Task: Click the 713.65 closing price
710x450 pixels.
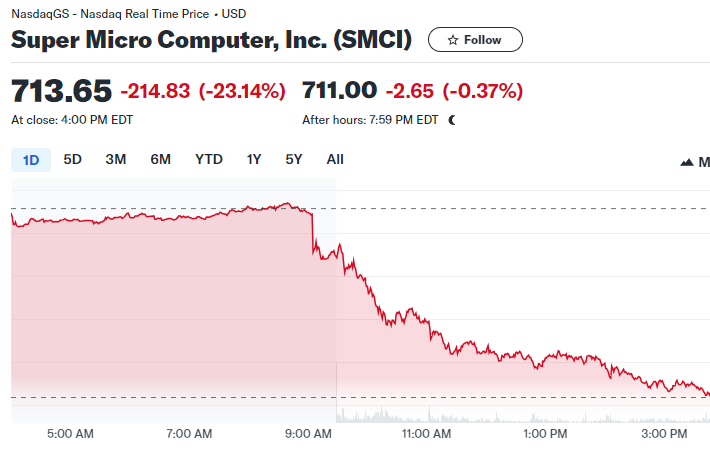Action: click(x=61, y=91)
